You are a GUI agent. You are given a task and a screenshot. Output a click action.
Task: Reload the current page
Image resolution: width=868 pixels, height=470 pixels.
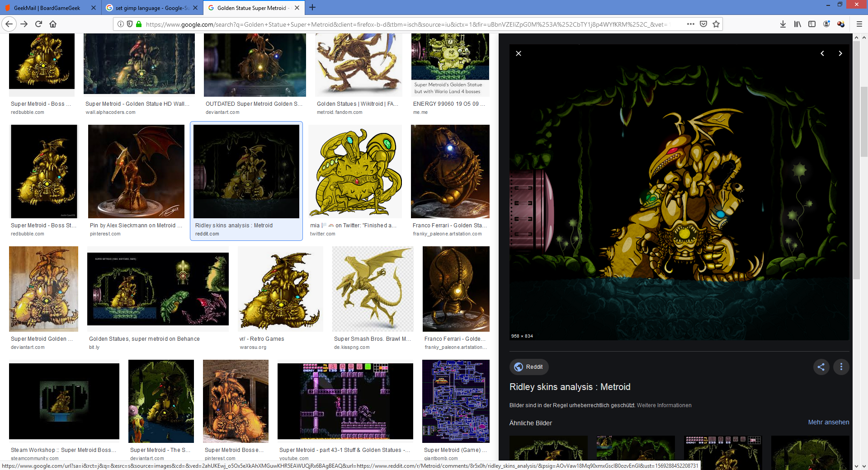(38, 24)
